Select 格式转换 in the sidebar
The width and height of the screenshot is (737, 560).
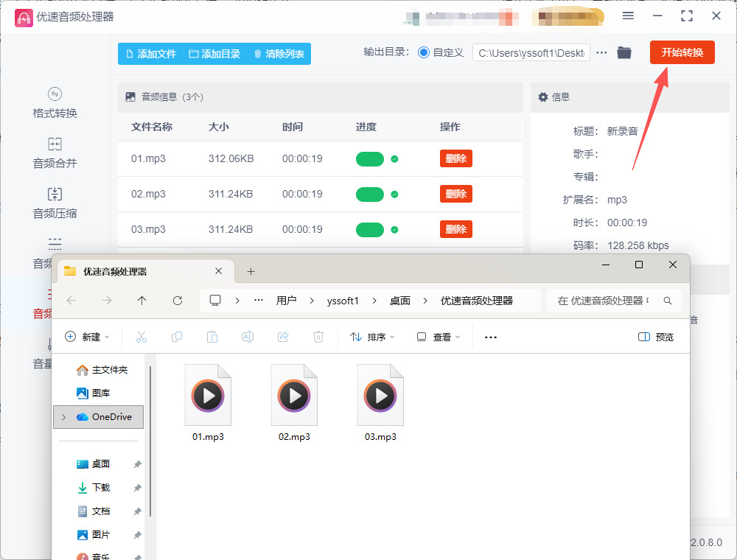55,103
